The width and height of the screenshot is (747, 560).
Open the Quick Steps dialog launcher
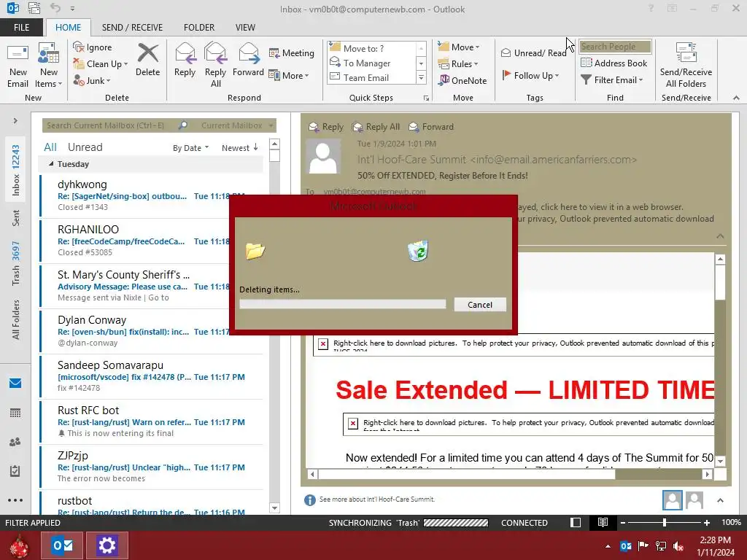[x=426, y=98]
